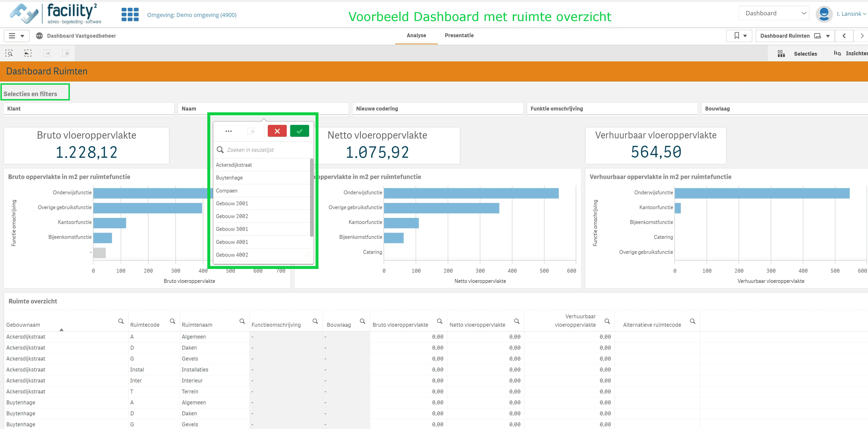
Task: Click Ruimtenaam column search icon
Action: coord(242,321)
